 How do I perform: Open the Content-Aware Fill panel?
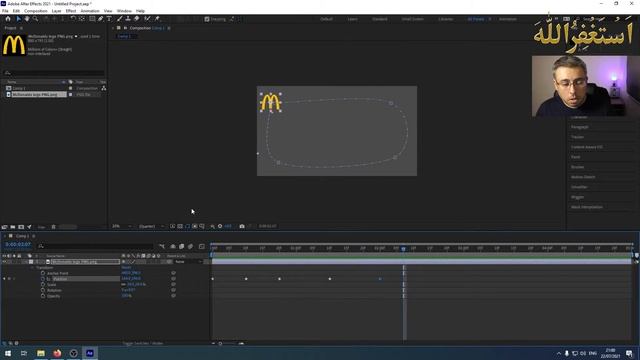587,147
